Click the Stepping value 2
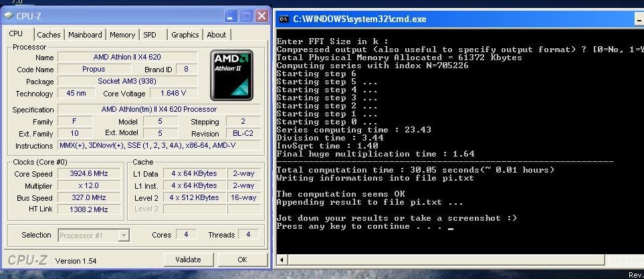The width and height of the screenshot is (644, 279). [243, 121]
